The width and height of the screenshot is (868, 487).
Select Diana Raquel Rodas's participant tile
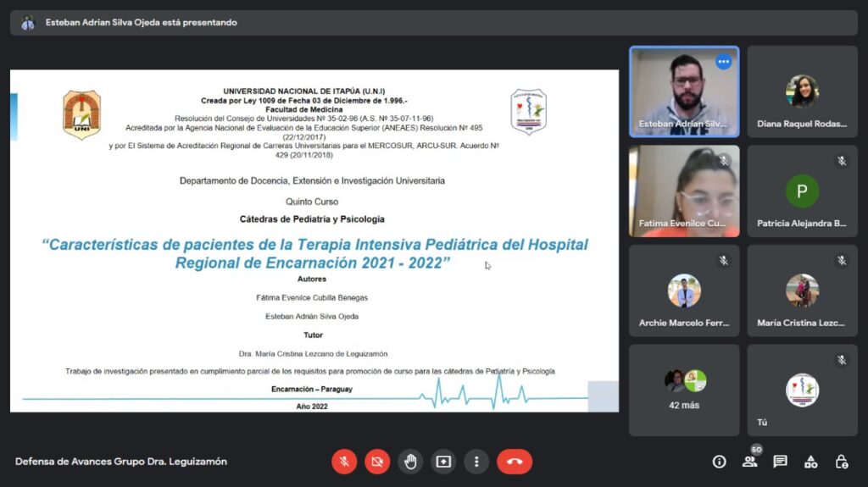[x=802, y=91]
